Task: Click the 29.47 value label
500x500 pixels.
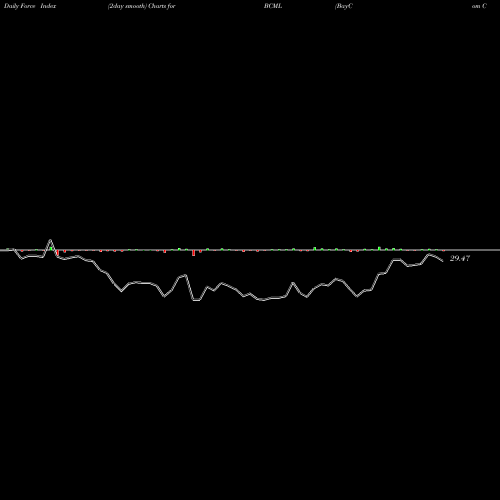Action: click(x=460, y=258)
